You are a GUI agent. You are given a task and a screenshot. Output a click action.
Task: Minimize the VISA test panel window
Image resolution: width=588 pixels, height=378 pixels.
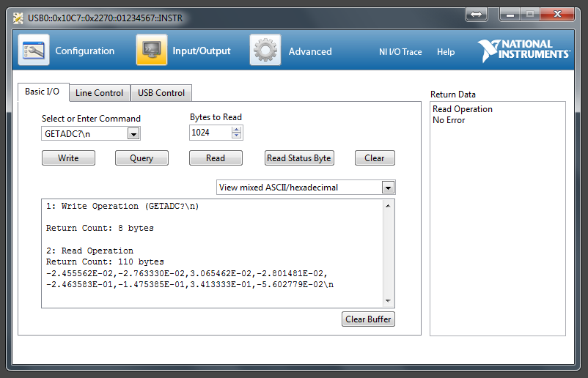(x=510, y=14)
